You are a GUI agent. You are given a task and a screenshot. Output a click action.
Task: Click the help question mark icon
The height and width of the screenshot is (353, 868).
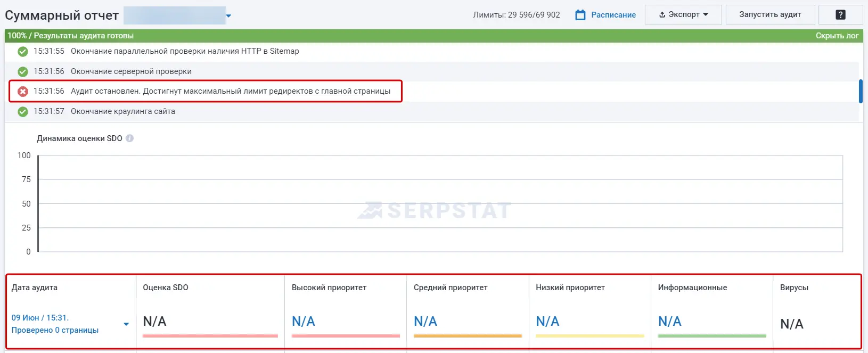point(840,15)
